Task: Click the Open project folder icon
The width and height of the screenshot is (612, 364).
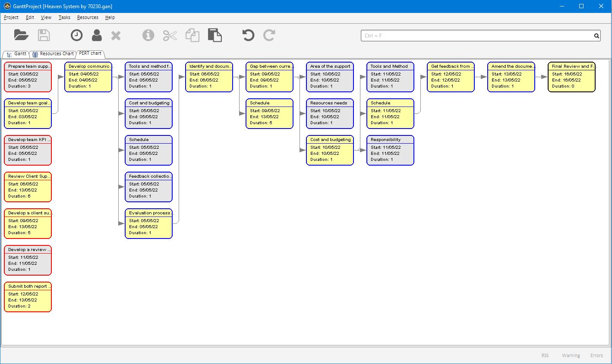Action: [21, 35]
